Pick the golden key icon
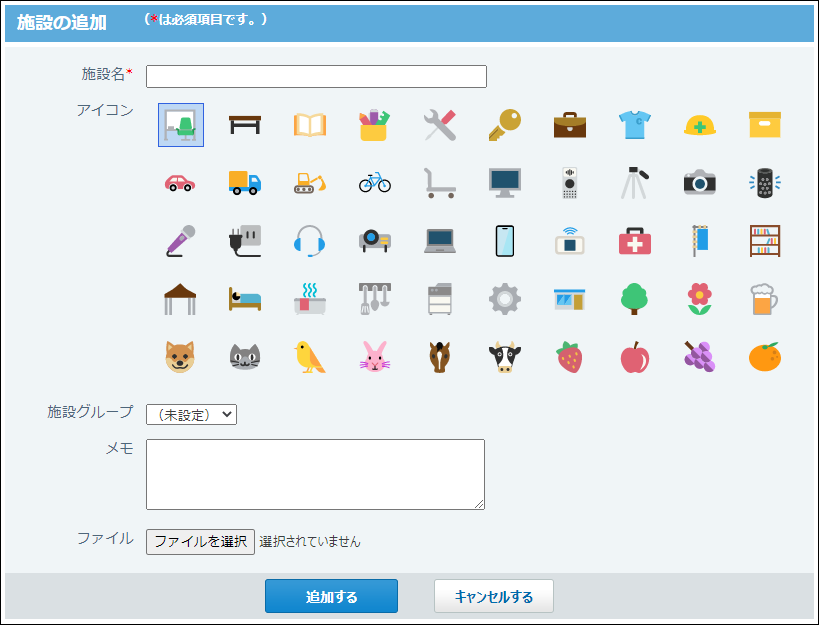 tap(505, 125)
